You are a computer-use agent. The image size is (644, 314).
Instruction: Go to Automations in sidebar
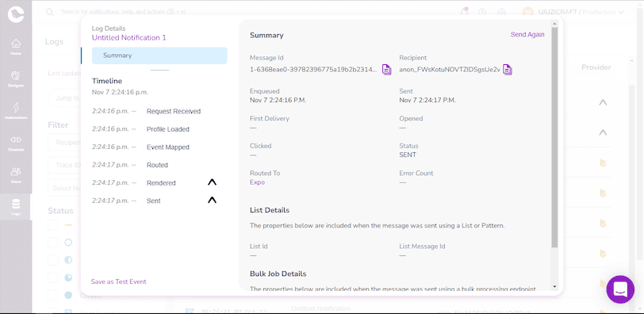point(16,111)
